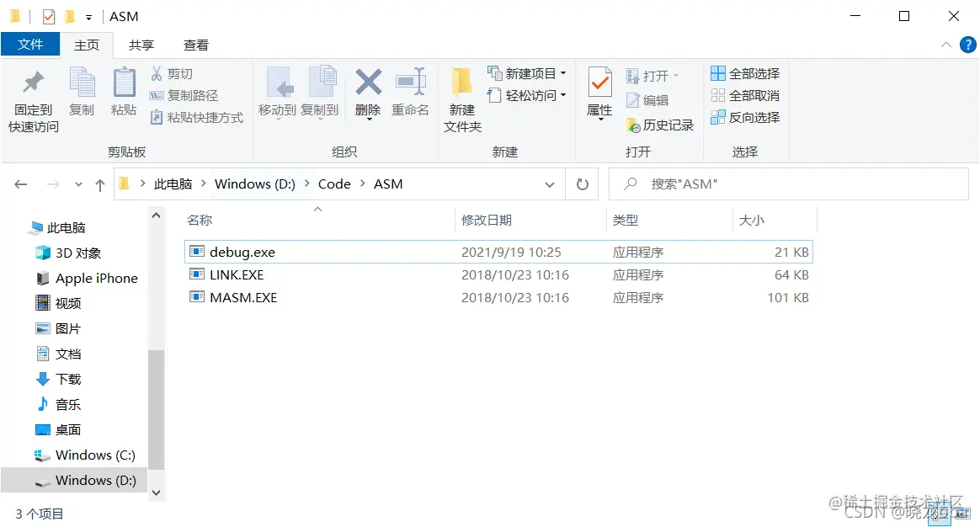
Task: Click the Delete (删除) red X icon
Action: point(368,82)
